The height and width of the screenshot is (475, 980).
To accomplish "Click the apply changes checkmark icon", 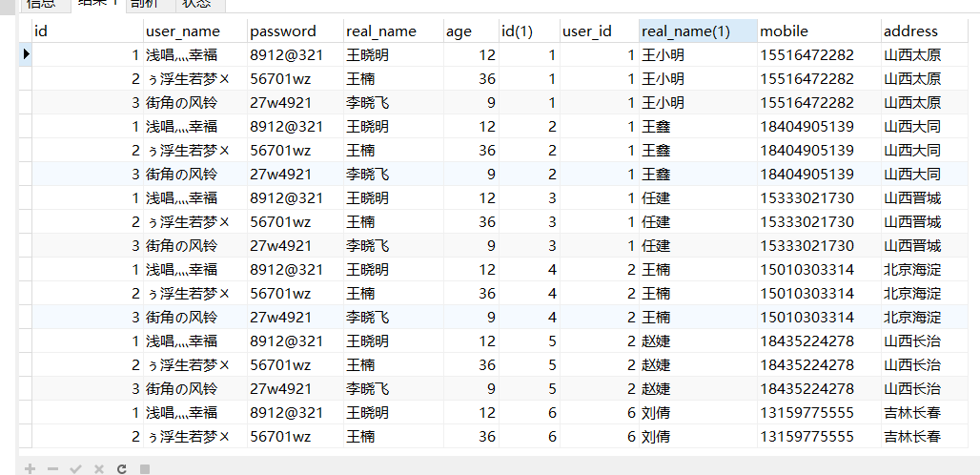I will (75, 468).
